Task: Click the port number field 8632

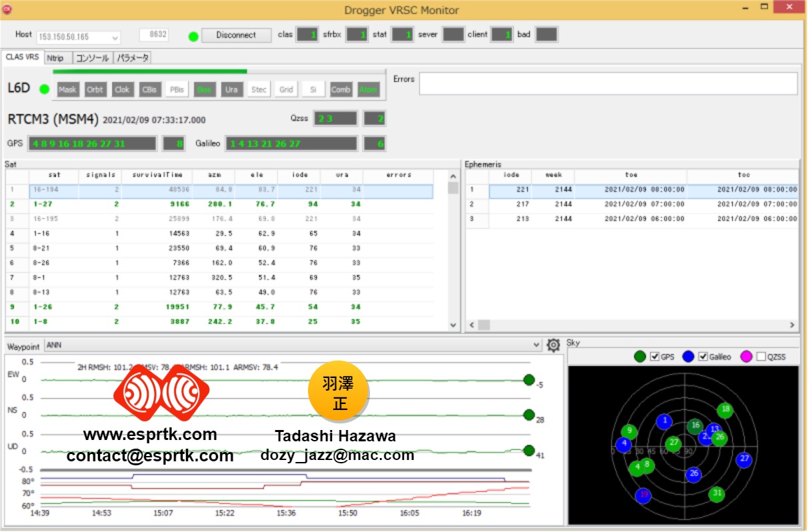Action: pyautogui.click(x=153, y=35)
